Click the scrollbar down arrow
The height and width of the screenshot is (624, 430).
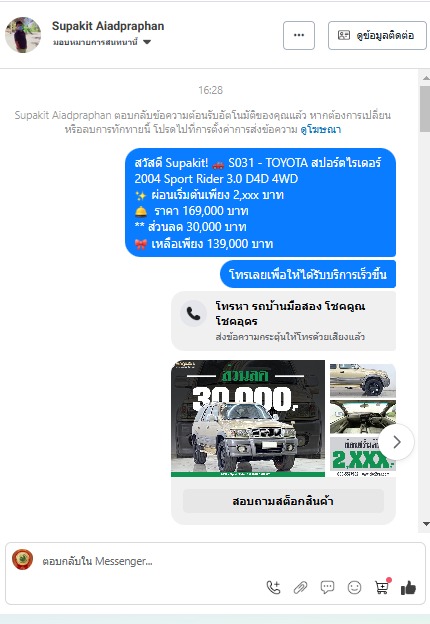[x=426, y=524]
